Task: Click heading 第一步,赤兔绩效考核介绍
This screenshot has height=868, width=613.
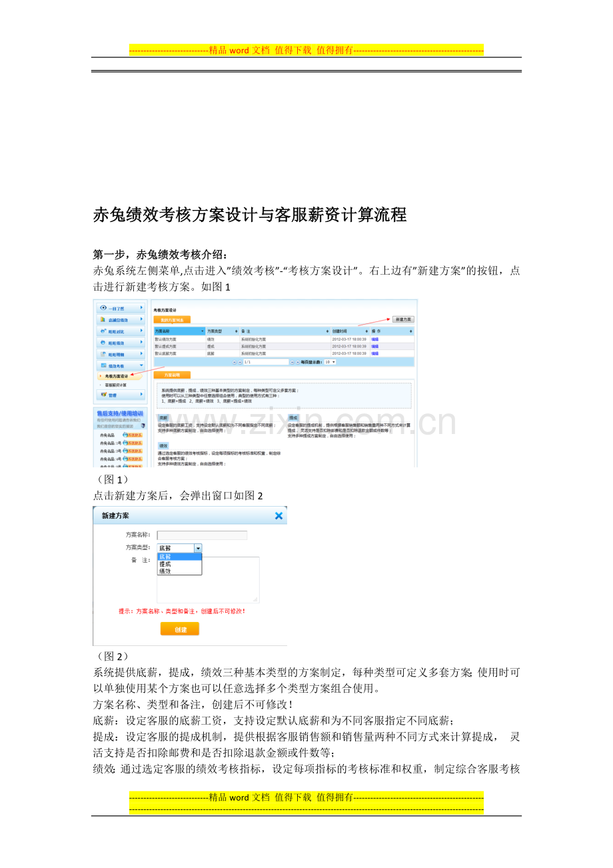Action: pos(160,255)
